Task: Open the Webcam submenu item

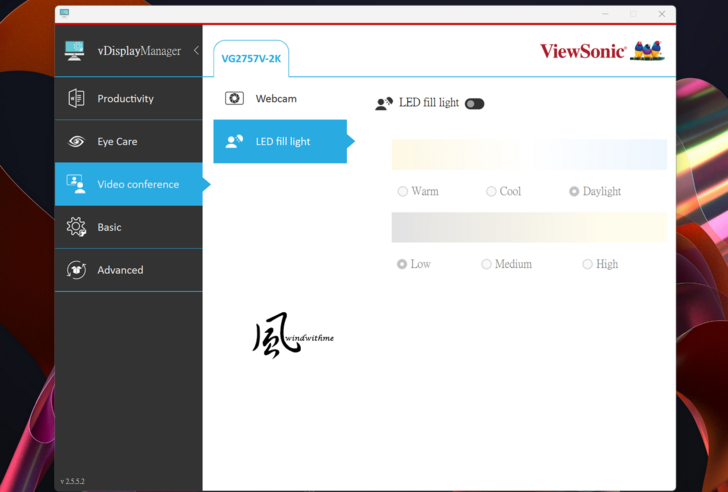Action: pos(280,98)
